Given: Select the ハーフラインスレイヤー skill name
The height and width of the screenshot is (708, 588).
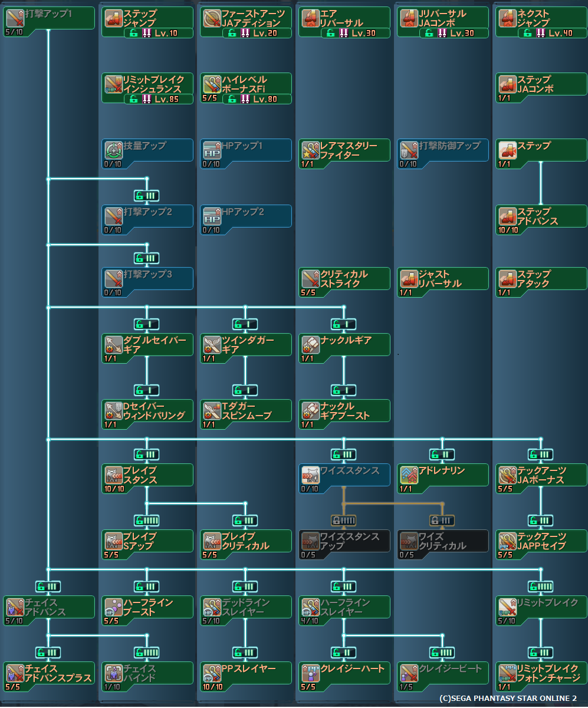Looking at the screenshot, I should pyautogui.click(x=345, y=607).
